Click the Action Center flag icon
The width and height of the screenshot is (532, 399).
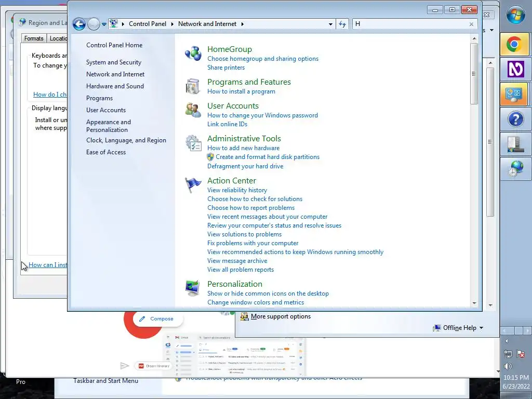pyautogui.click(x=193, y=185)
